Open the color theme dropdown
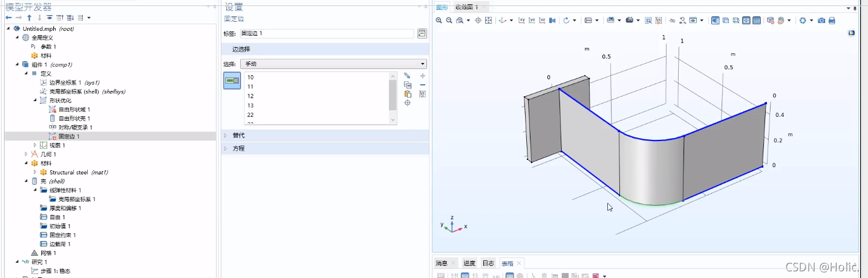The width and height of the screenshot is (868, 278). tap(789, 20)
